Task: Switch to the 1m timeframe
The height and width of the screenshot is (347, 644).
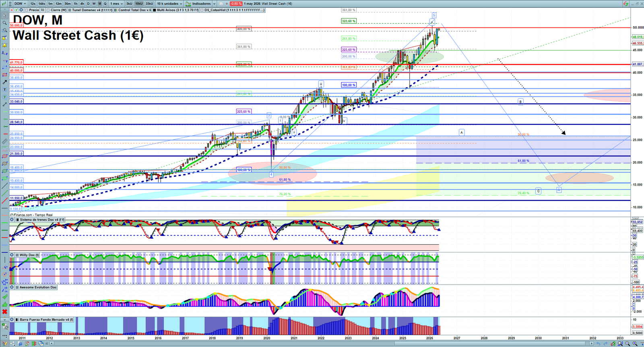Action: coord(50,4)
